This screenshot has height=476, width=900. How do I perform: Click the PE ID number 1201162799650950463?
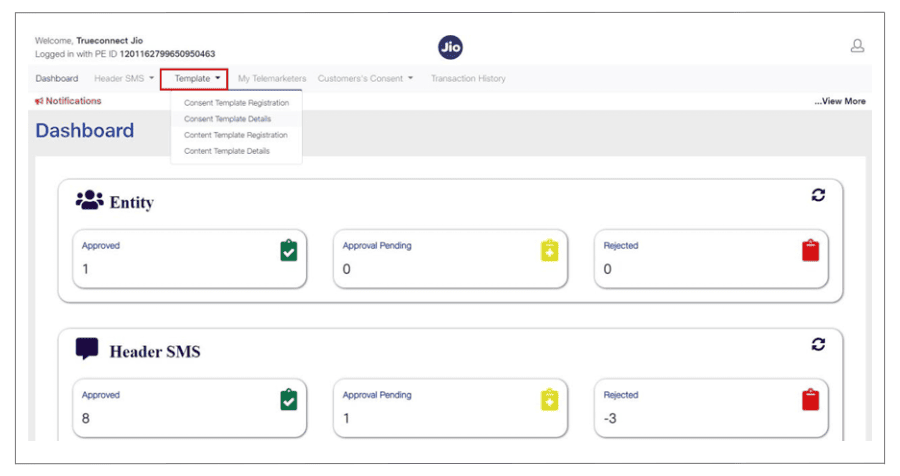pyautogui.click(x=168, y=54)
